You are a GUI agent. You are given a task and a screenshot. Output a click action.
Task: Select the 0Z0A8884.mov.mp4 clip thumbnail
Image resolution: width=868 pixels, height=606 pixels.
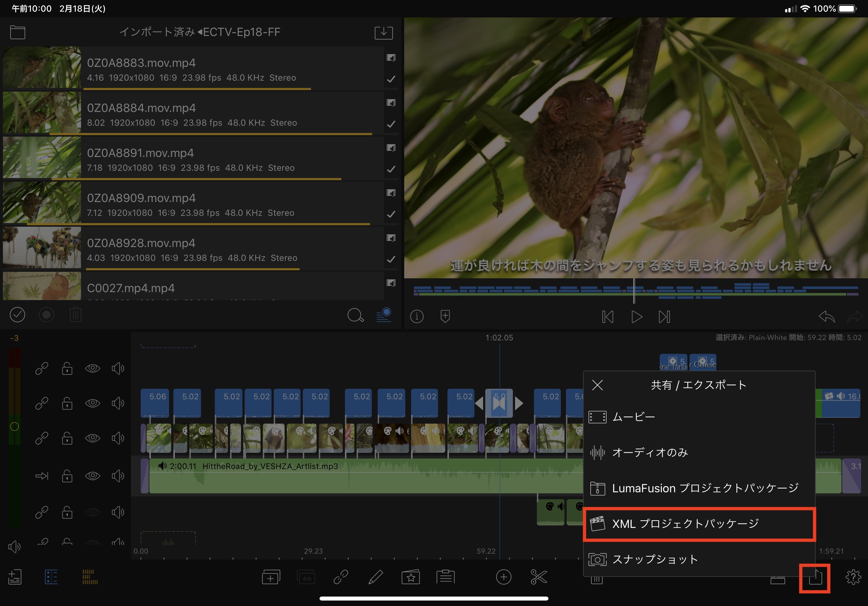click(42, 113)
